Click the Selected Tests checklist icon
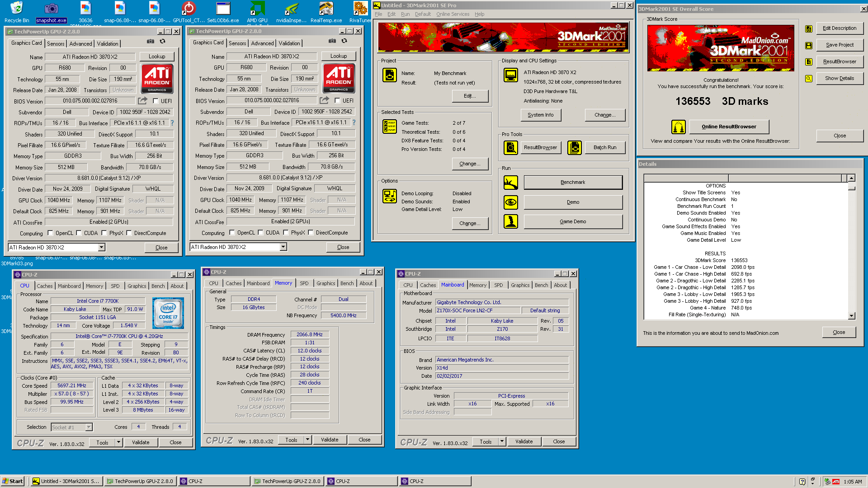The width and height of the screenshot is (868, 488). click(390, 127)
